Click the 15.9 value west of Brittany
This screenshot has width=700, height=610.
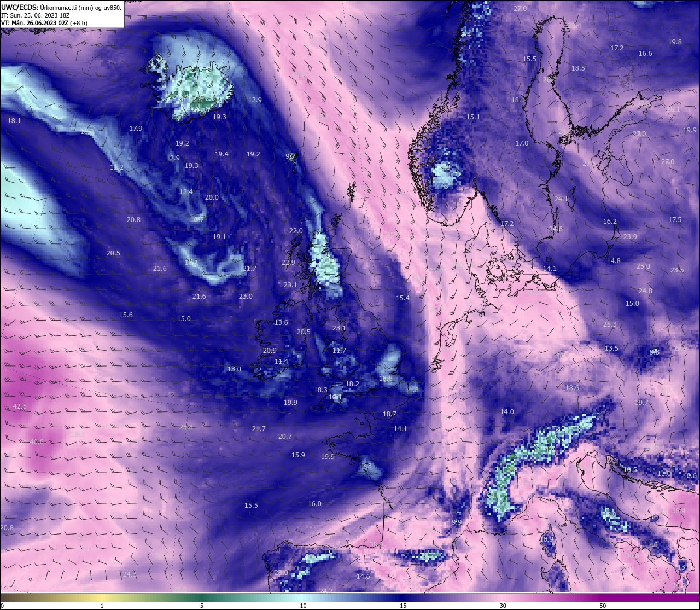coord(298,455)
